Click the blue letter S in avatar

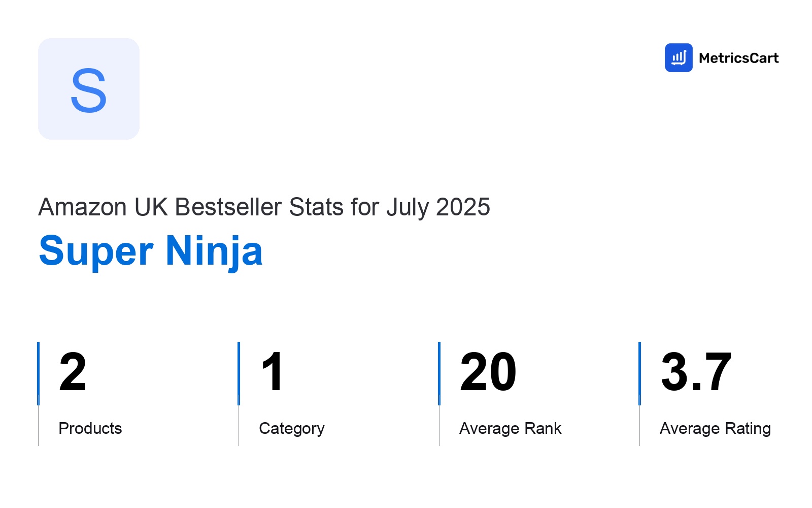89,91
